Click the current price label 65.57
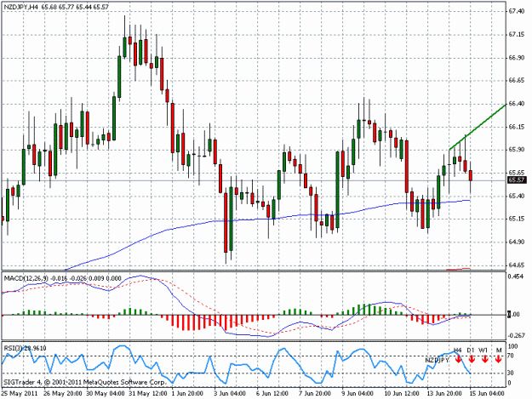The image size is (532, 399). (x=517, y=180)
